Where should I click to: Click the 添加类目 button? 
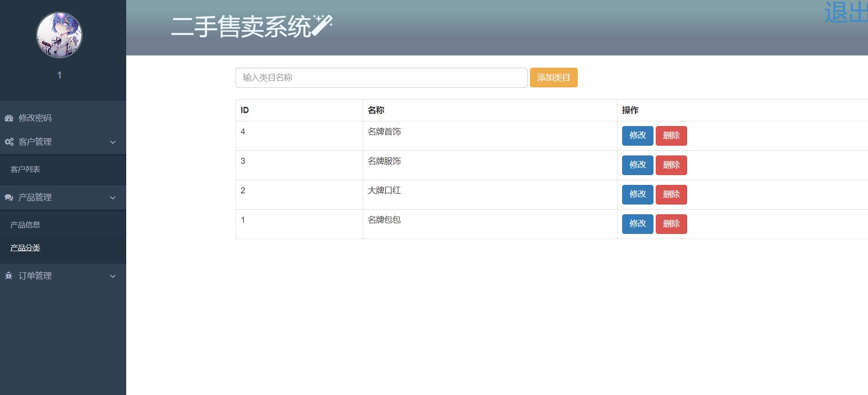553,78
